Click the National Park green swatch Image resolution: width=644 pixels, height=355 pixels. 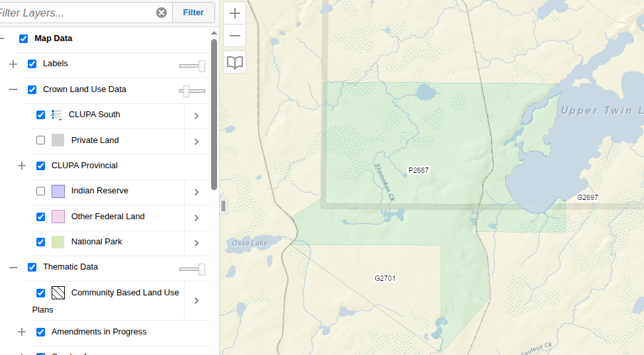(x=58, y=242)
